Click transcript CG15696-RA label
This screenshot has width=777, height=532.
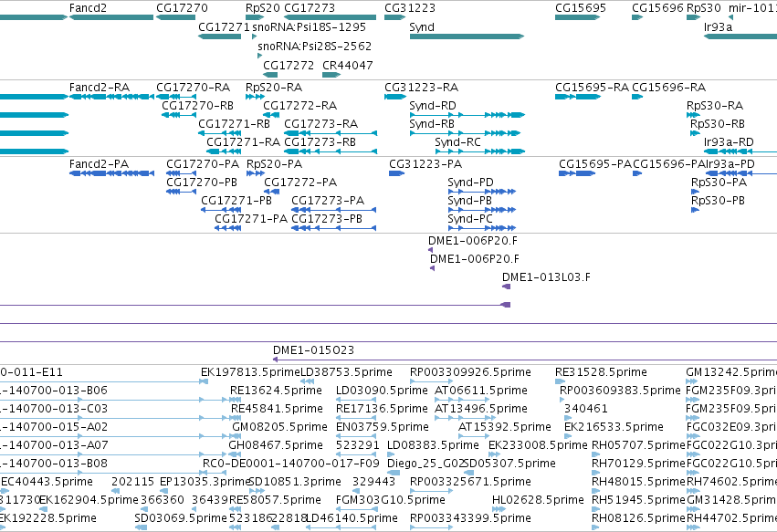[669, 88]
